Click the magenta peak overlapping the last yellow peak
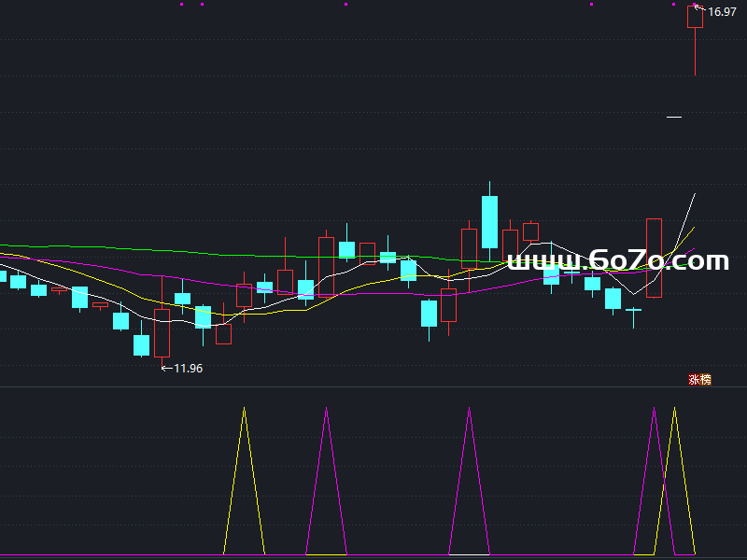The height and width of the screenshot is (560, 747). tap(655, 410)
